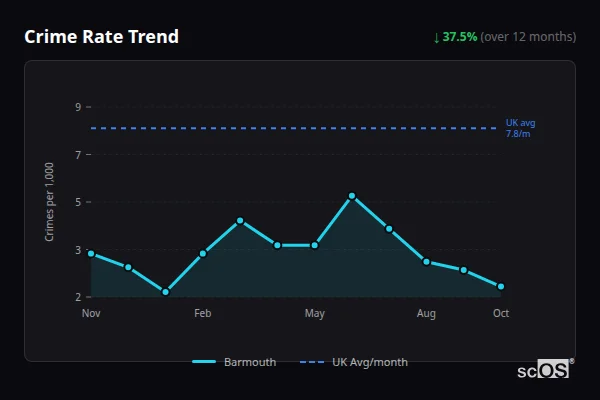Click the '(over 12 months)' text
The width and height of the screenshot is (600, 400).
pyautogui.click(x=528, y=37)
